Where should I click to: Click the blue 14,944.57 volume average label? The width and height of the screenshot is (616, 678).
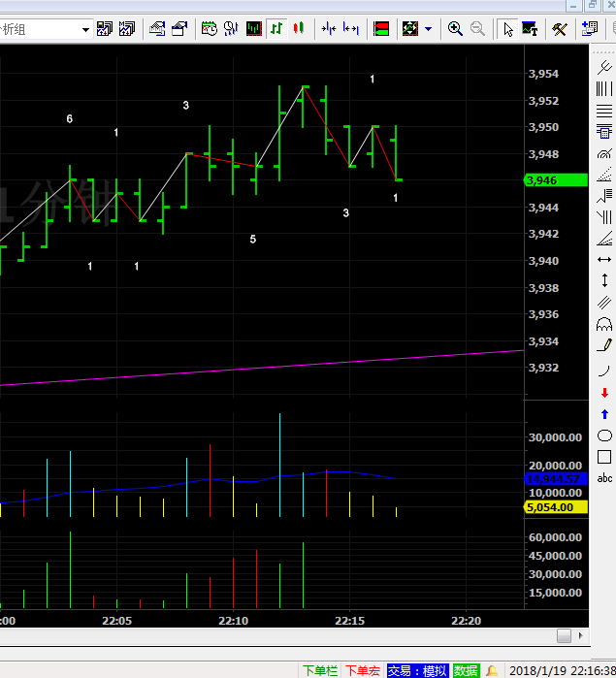coord(556,479)
